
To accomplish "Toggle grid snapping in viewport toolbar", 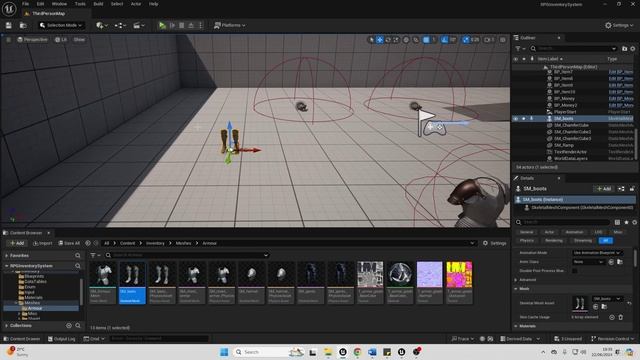I will point(426,40).
